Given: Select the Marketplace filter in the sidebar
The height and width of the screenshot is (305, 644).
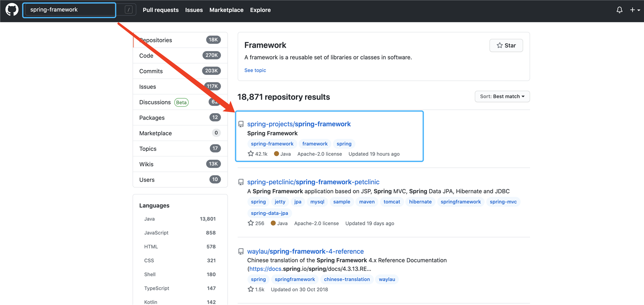Looking at the screenshot, I should point(180,133).
